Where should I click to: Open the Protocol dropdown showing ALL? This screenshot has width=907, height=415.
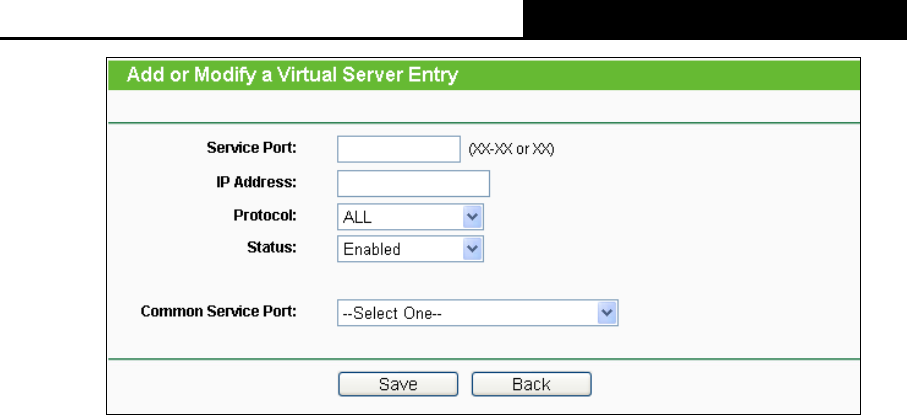410,217
